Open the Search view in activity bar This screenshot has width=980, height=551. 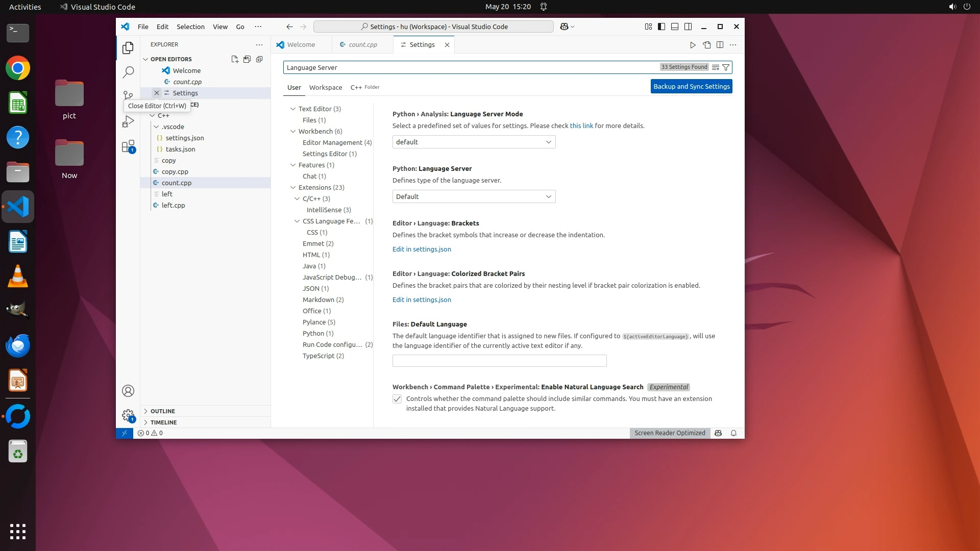tap(128, 72)
